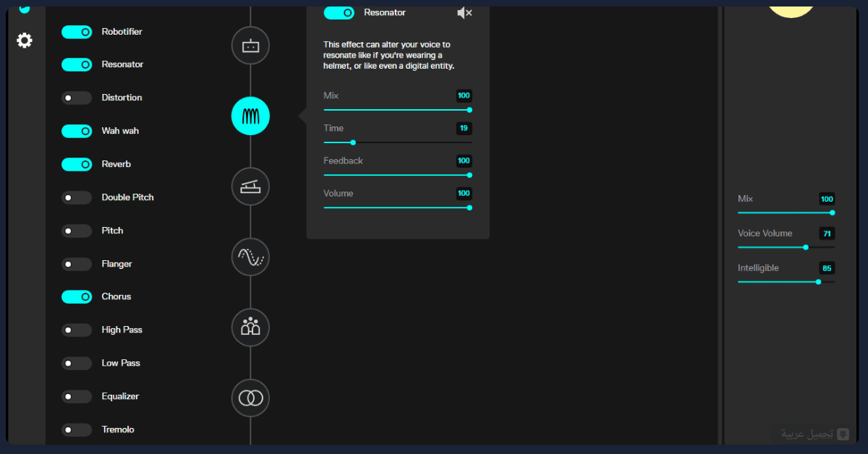Image resolution: width=868 pixels, height=454 pixels.
Task: Click the Voice Volume value box 71
Action: [x=827, y=234]
